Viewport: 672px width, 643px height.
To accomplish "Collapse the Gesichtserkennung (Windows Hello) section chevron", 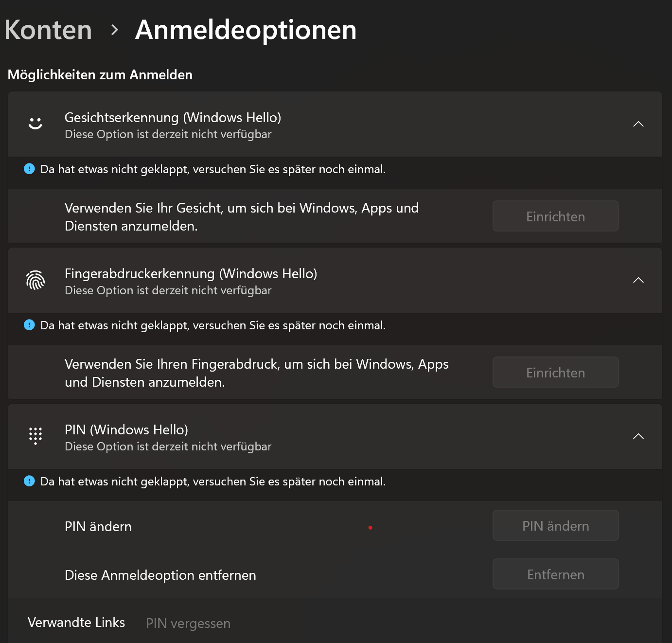I will click(x=638, y=124).
